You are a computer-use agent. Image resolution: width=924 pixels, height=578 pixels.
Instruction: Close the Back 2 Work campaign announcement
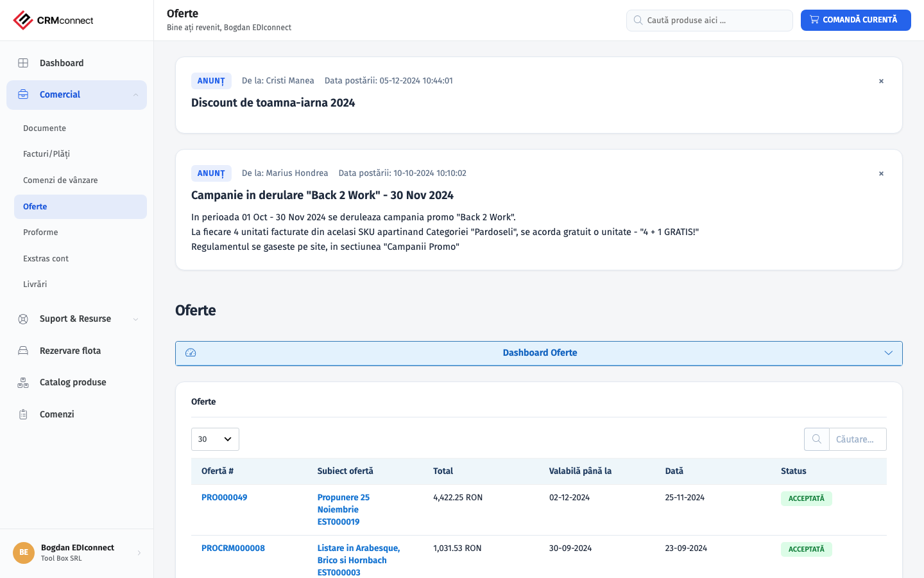[x=881, y=173]
